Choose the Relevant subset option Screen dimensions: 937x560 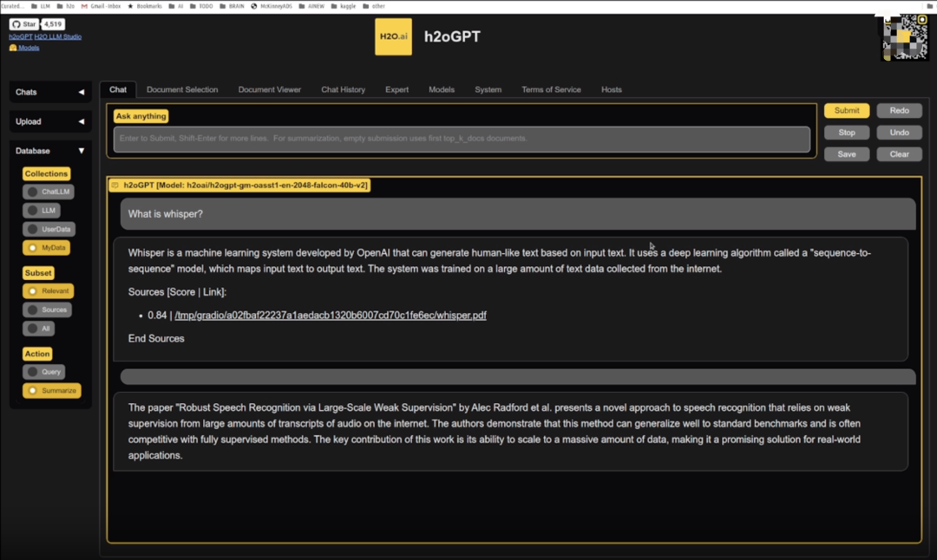coord(48,290)
